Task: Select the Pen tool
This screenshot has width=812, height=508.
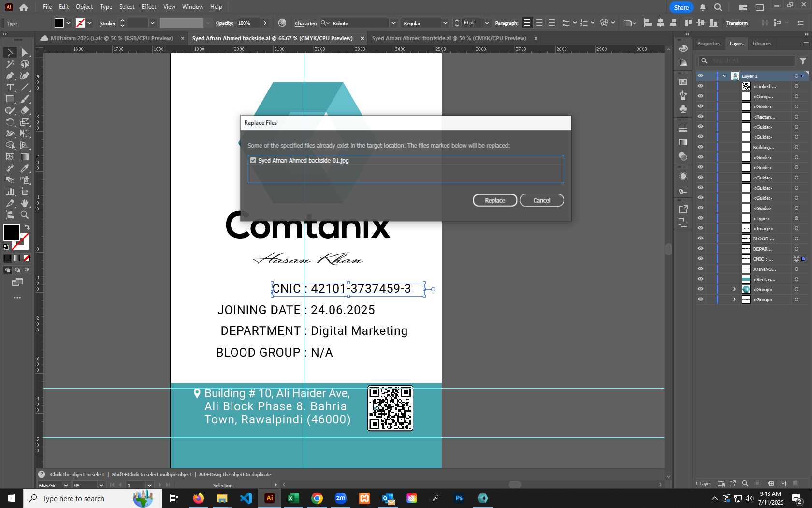Action: point(10,75)
